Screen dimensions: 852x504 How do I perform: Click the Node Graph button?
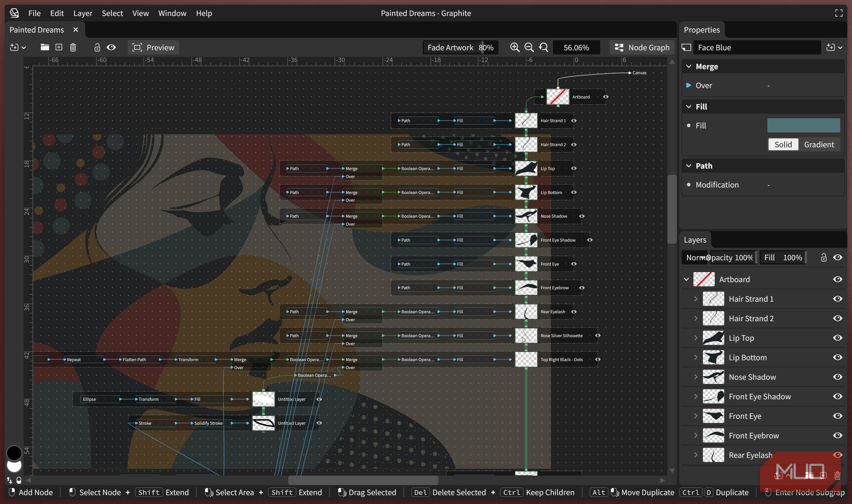[642, 47]
